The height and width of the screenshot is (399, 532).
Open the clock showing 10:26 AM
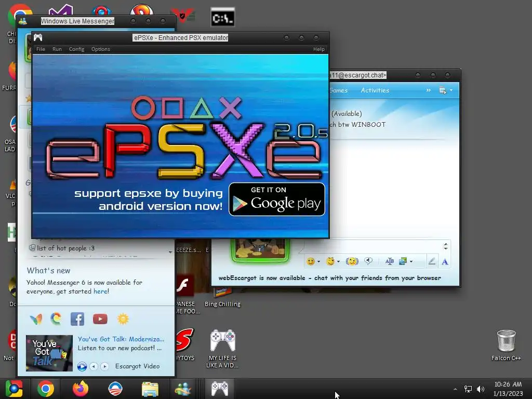click(x=508, y=389)
